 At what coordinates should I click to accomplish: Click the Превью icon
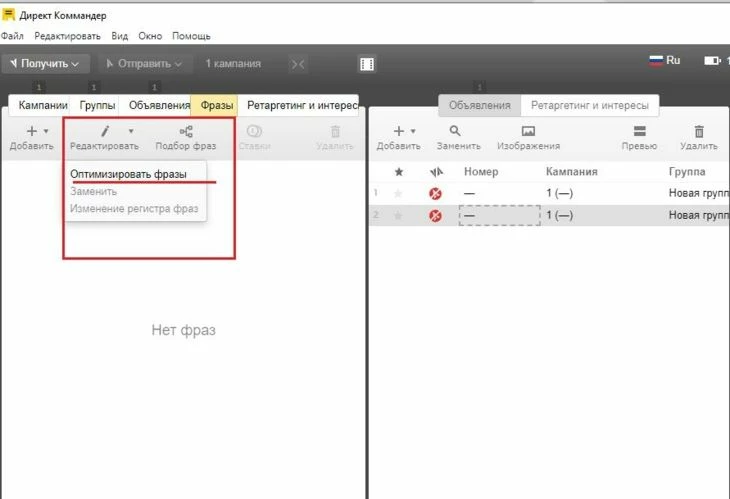(640, 131)
